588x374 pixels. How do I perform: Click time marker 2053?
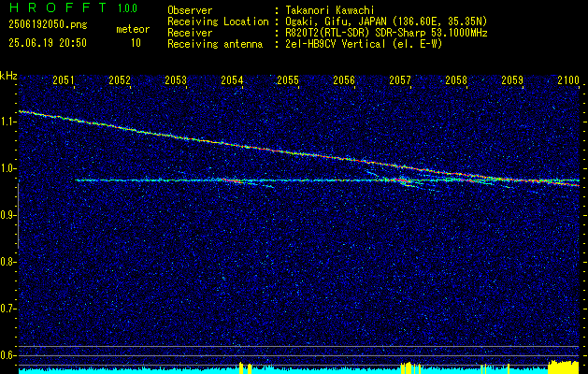pyautogui.click(x=176, y=79)
